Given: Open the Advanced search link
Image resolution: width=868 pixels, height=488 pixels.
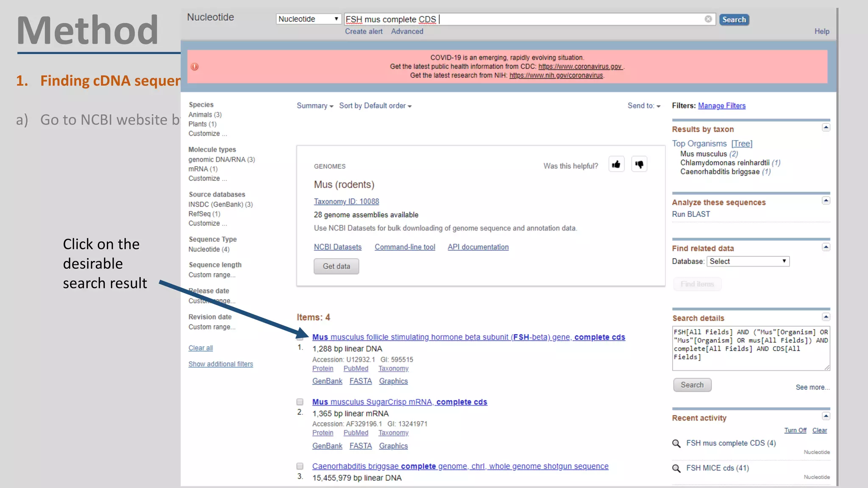Looking at the screenshot, I should (407, 31).
